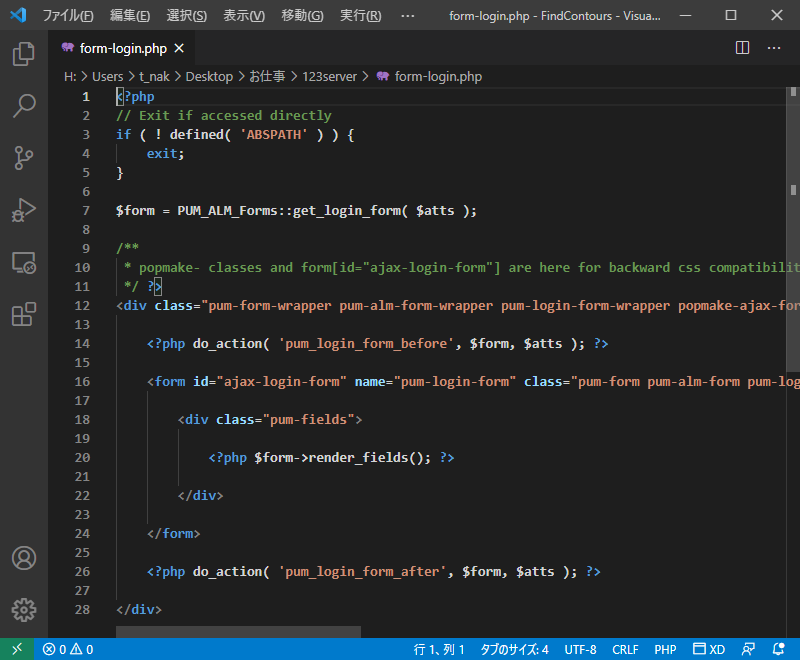Click line number 7 in gutter

tap(86, 211)
